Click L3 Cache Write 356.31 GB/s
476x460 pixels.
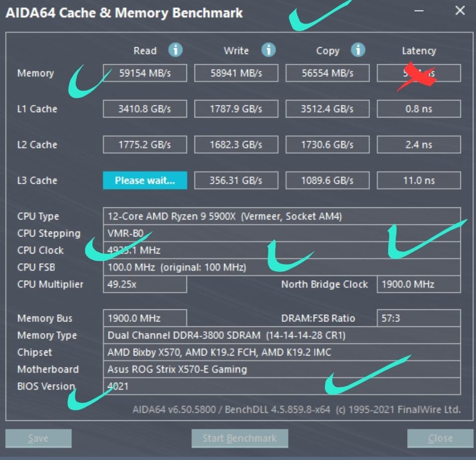236,180
